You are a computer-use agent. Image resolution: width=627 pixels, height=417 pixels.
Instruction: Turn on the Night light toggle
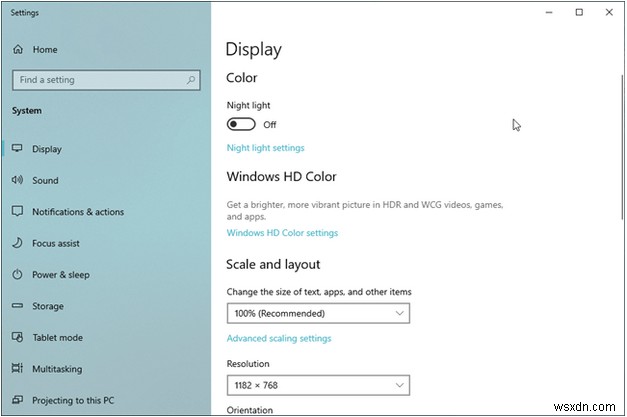[241, 124]
